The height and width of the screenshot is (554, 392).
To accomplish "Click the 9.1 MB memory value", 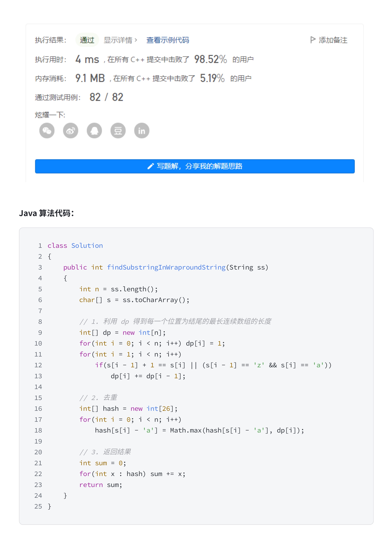I will point(90,78).
